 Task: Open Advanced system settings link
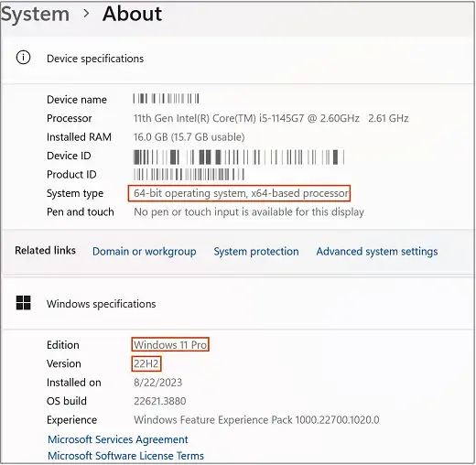pos(377,252)
